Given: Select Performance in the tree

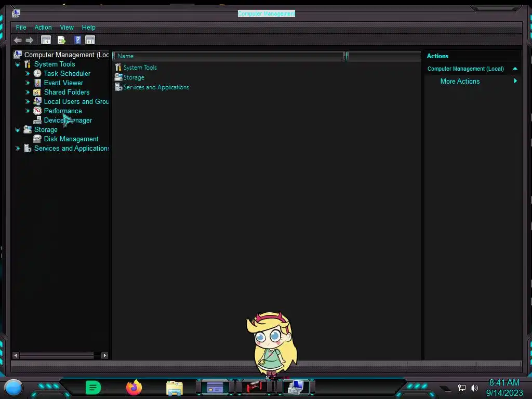Looking at the screenshot, I should 63,111.
